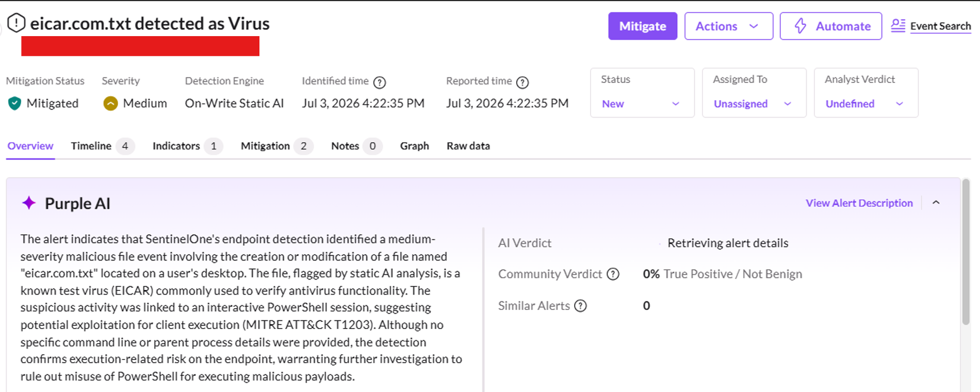
Task: Click the 'Medium' severity text
Action: pos(145,103)
